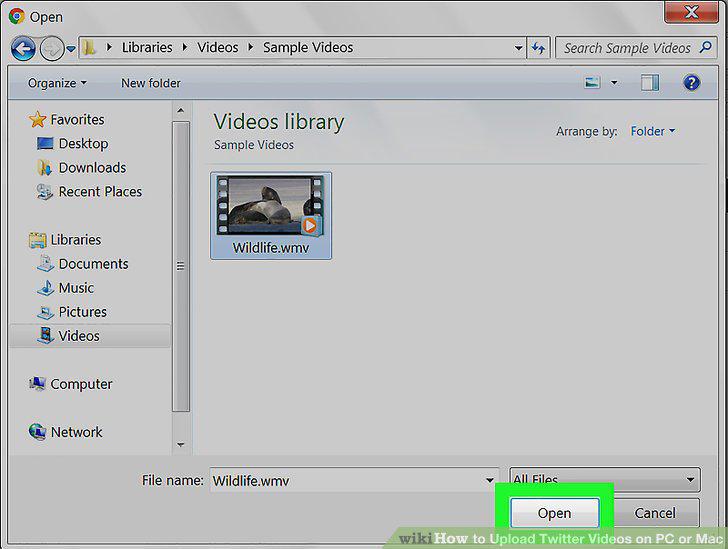The image size is (728, 549).
Task: Click the Computer icon in sidebar
Action: pyautogui.click(x=37, y=384)
